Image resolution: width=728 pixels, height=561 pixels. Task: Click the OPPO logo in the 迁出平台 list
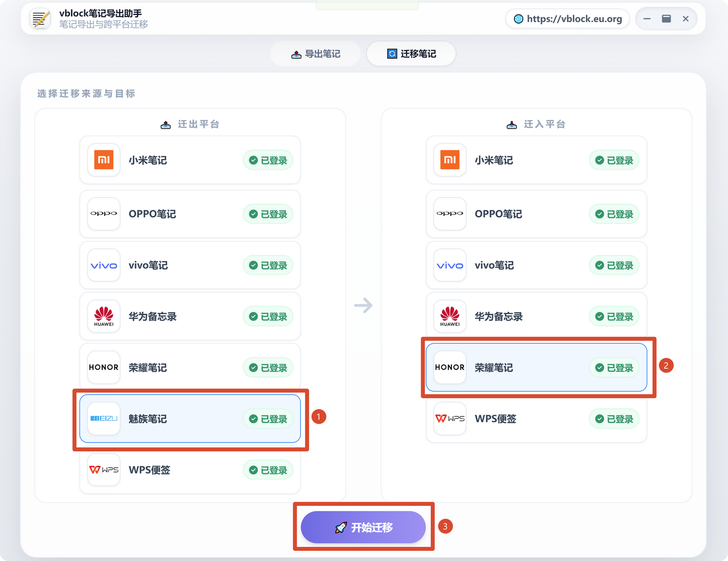click(x=104, y=214)
